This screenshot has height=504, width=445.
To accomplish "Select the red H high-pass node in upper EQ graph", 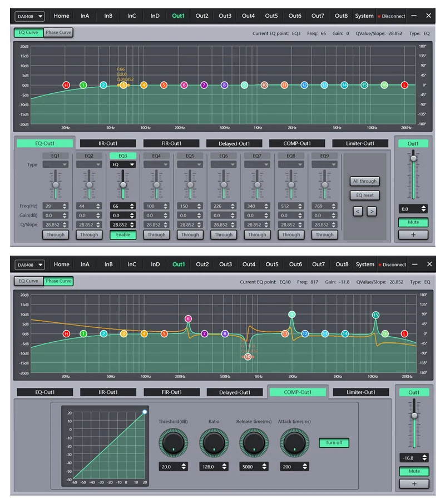I will pos(66,85).
